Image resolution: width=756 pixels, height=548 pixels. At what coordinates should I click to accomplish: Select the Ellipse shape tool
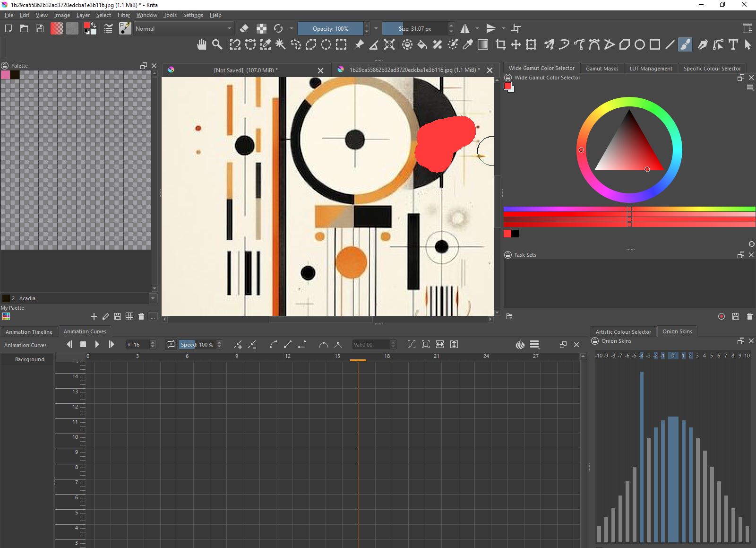point(640,45)
